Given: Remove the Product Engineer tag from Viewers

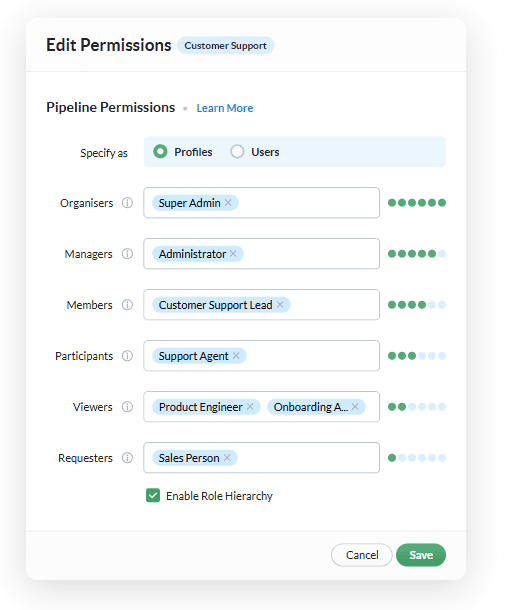Looking at the screenshot, I should 250,407.
